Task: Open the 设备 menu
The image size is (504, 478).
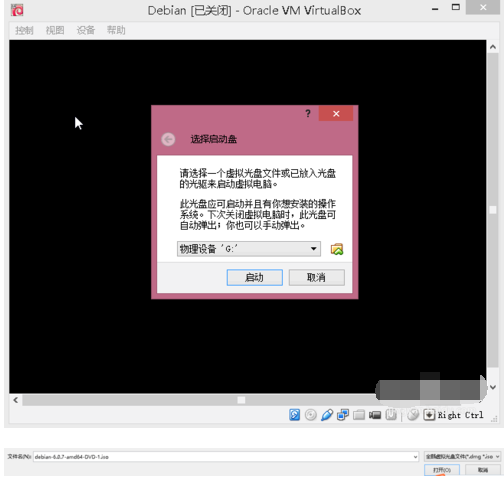Action: pos(86,30)
